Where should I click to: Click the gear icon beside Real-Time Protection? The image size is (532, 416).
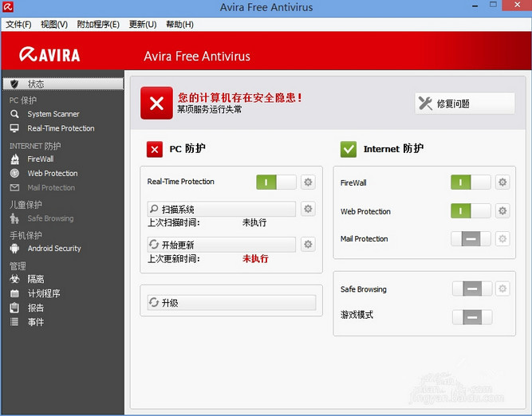pos(308,182)
